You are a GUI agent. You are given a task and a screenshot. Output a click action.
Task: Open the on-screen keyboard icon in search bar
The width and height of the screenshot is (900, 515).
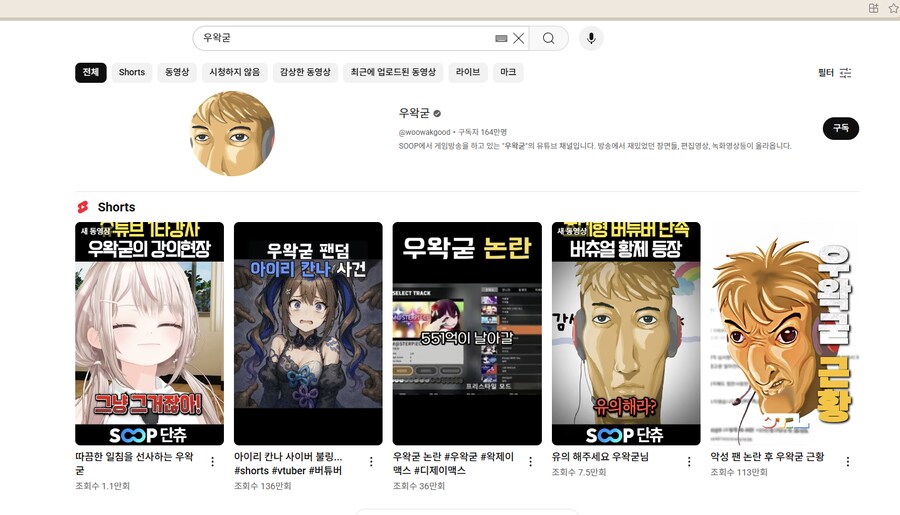pyautogui.click(x=501, y=39)
